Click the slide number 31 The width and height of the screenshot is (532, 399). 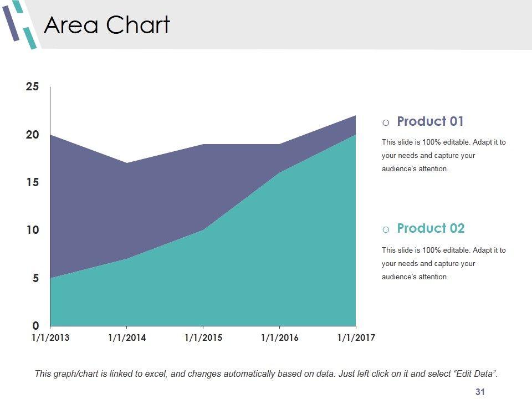click(480, 392)
